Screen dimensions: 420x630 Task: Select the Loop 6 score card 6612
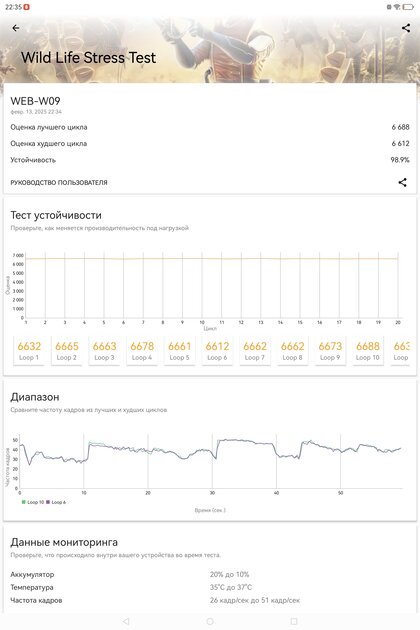pos(217,351)
